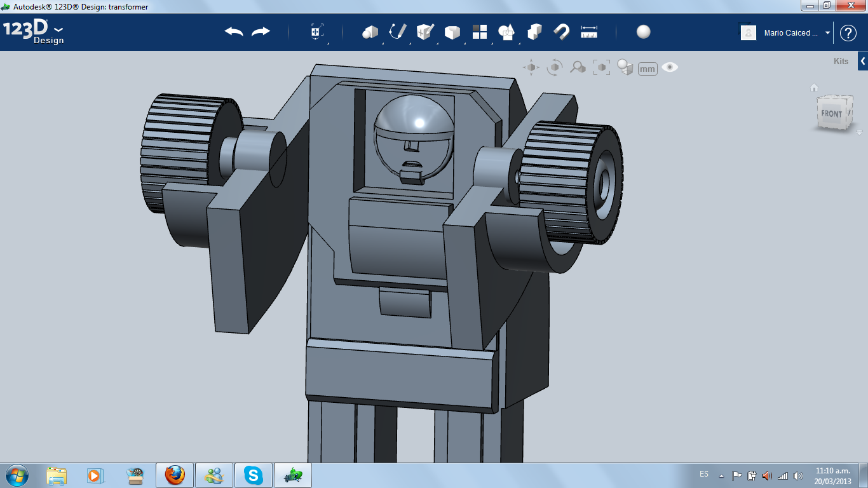Expand the Kits side panel arrow
Screen dimensions: 868x488
point(863,61)
